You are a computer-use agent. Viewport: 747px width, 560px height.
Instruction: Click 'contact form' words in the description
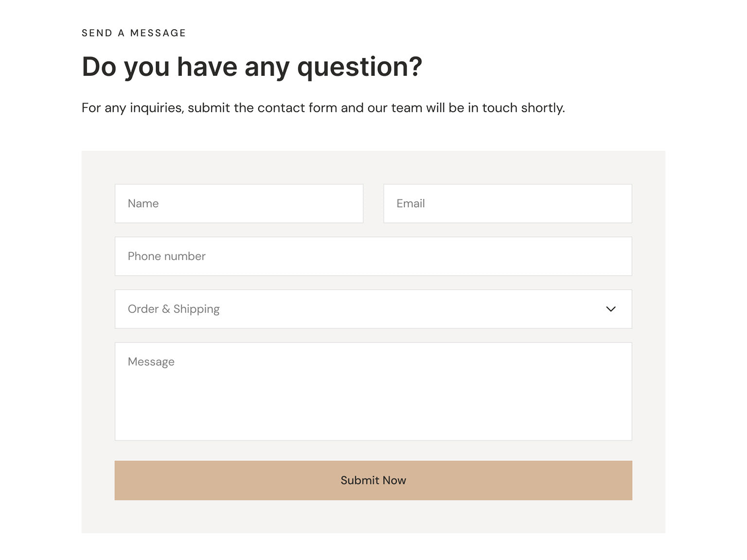point(297,107)
